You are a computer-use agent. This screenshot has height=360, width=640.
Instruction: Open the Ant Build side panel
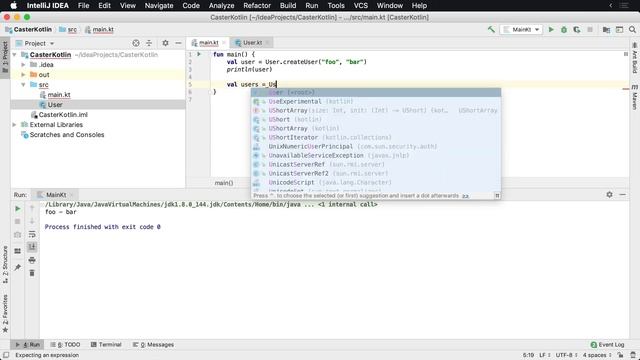(x=635, y=58)
